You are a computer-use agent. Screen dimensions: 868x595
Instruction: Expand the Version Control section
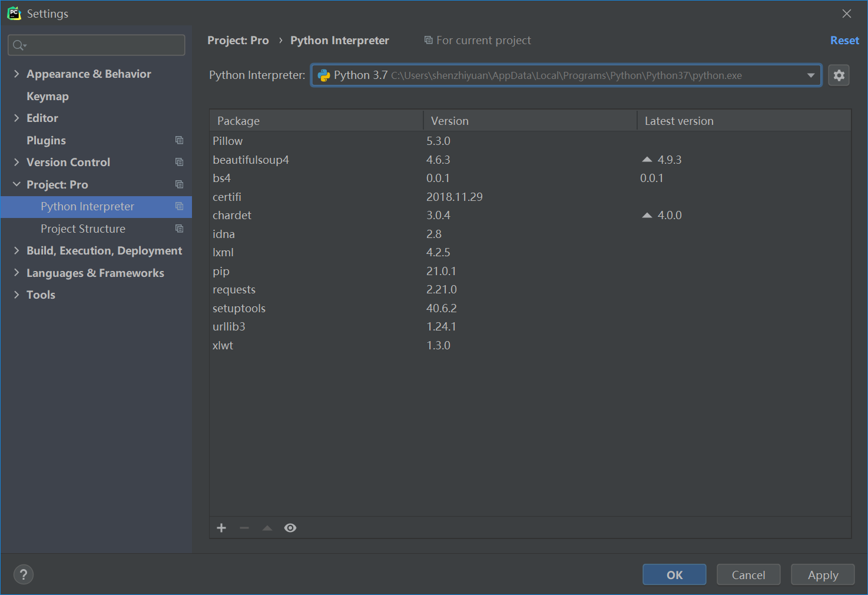16,162
